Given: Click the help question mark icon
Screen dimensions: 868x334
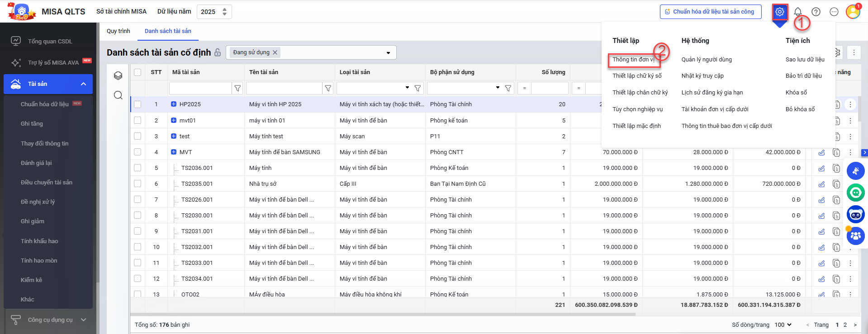Looking at the screenshot, I should [x=816, y=12].
